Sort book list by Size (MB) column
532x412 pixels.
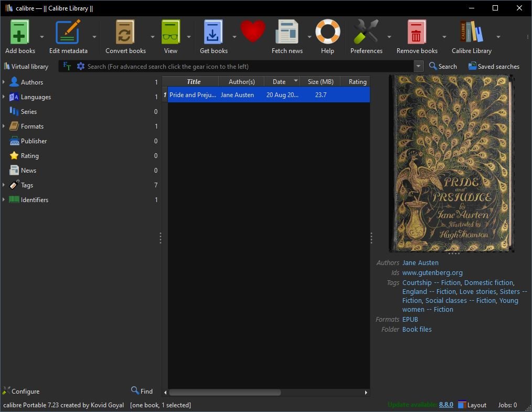point(320,81)
